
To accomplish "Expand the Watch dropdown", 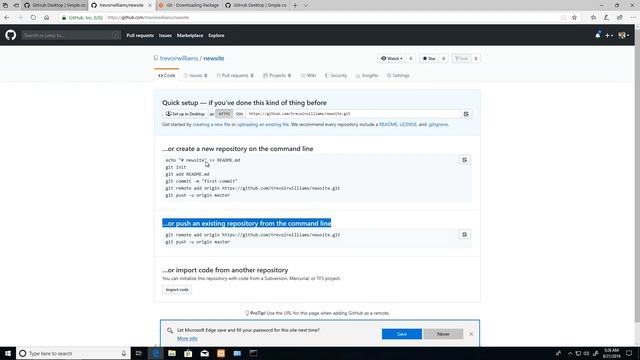I will [392, 59].
